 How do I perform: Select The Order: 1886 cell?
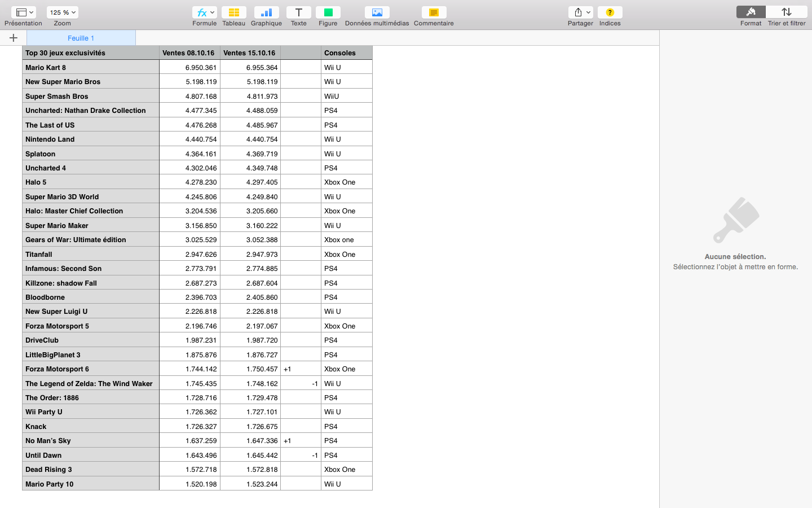pyautogui.click(x=91, y=397)
